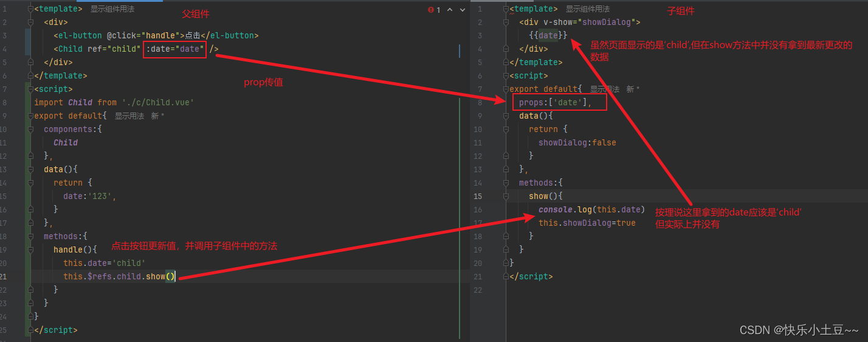
Task: Click line number 8 beside import Child
Action: point(4,103)
